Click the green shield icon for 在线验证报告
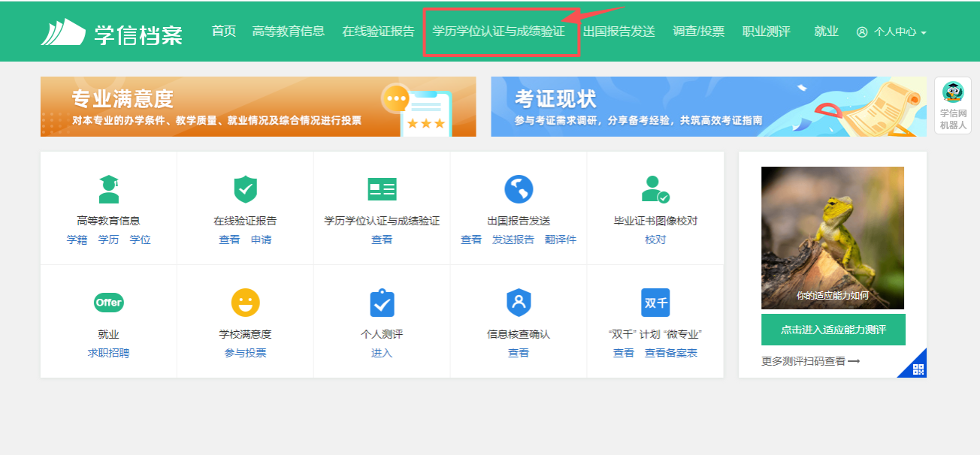The image size is (980, 455). tap(245, 189)
